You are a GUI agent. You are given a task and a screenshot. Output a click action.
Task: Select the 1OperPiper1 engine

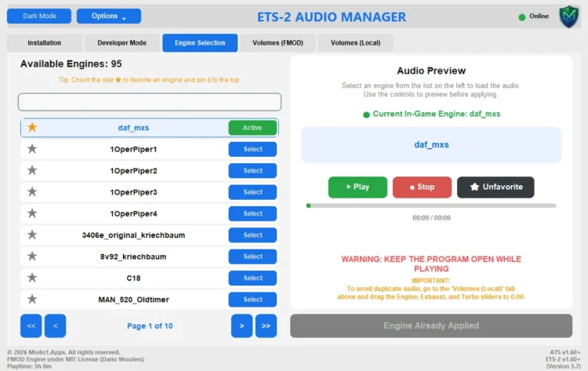tap(252, 149)
